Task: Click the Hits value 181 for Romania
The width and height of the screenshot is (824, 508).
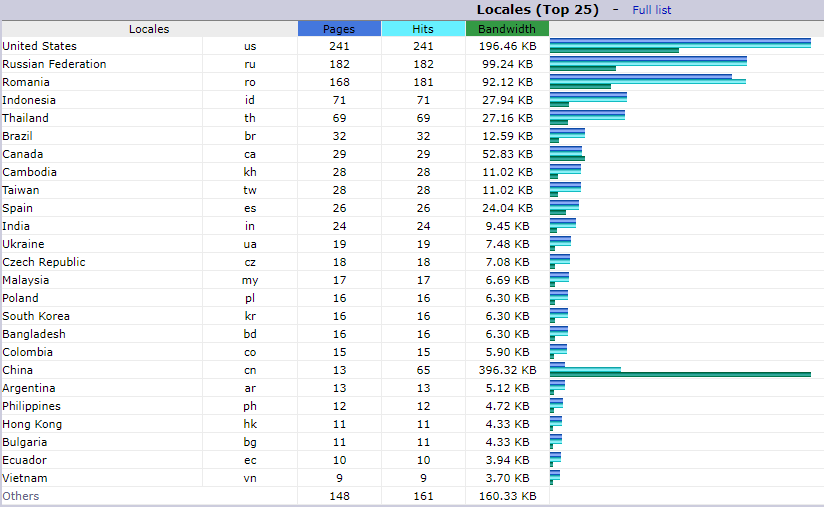Action: click(x=423, y=82)
